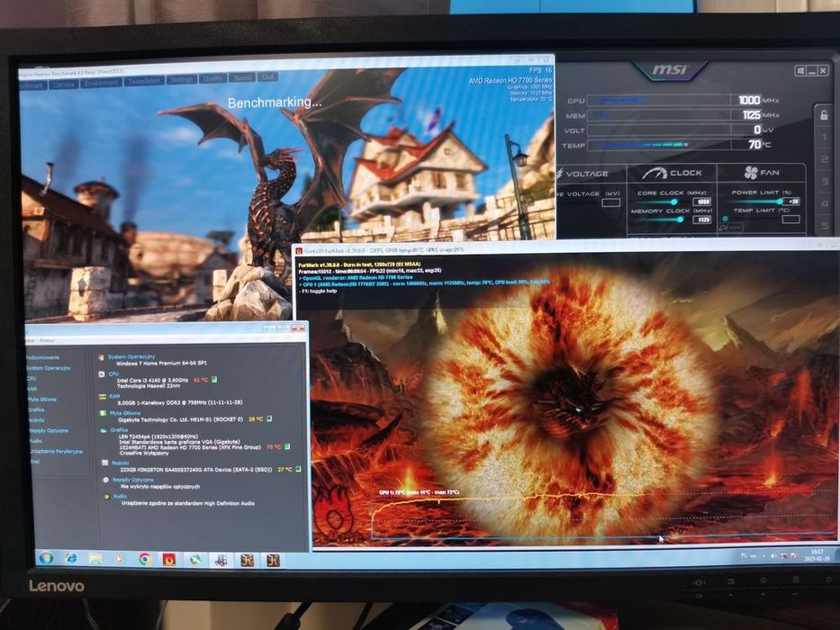Toggle the power/temp limit link dot
The width and height of the screenshot is (840, 630).
[726, 219]
